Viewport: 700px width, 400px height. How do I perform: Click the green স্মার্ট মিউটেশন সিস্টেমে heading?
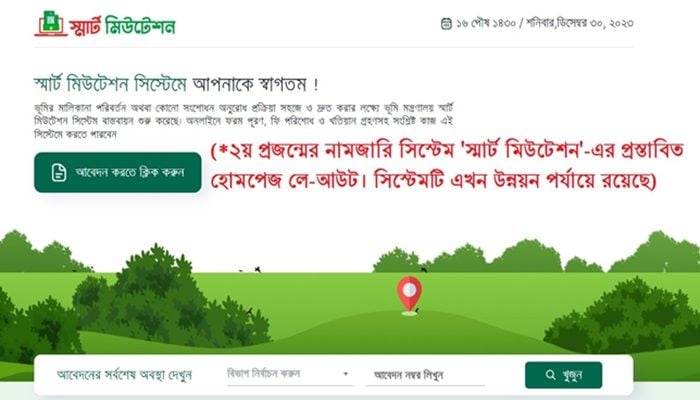tap(110, 84)
